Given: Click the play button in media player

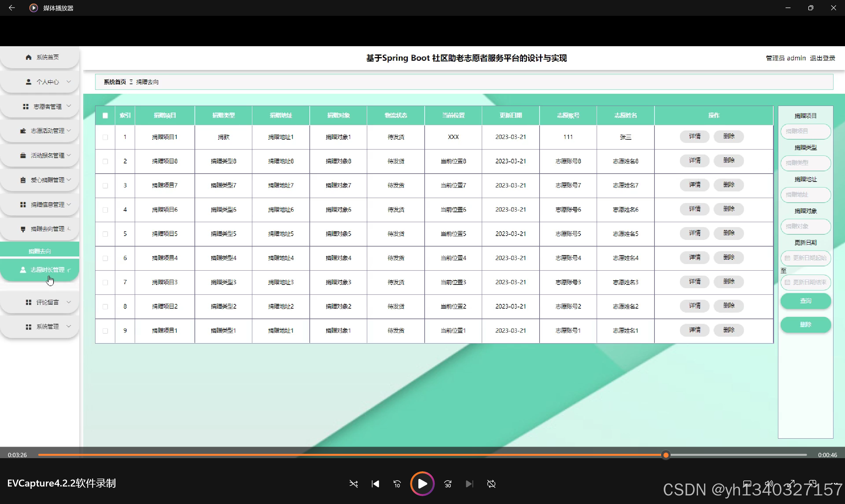Looking at the screenshot, I should coord(422,484).
